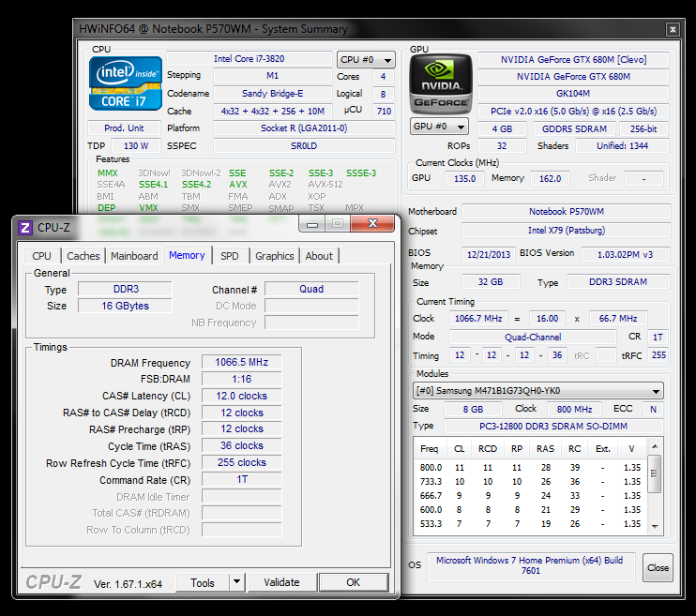Viewport: 696px width, 616px height.
Task: Click the Socket R (LGA2011-0) platform field
Action: coord(304,128)
